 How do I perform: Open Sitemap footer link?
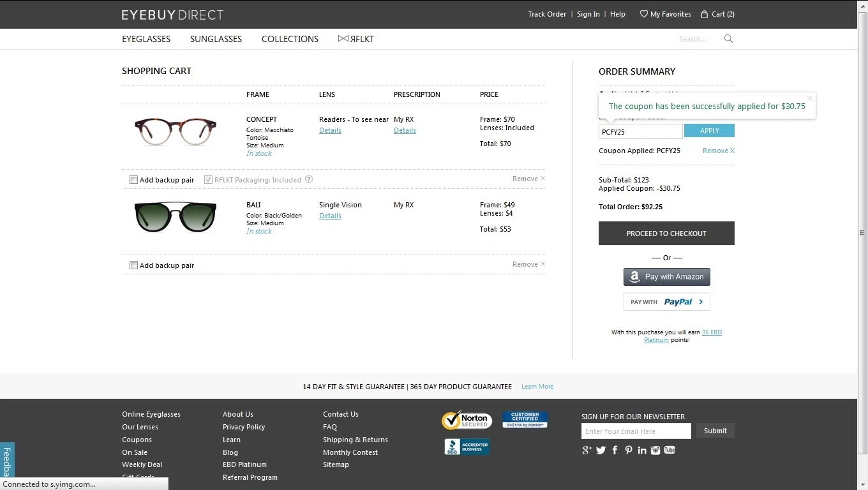[x=336, y=464]
